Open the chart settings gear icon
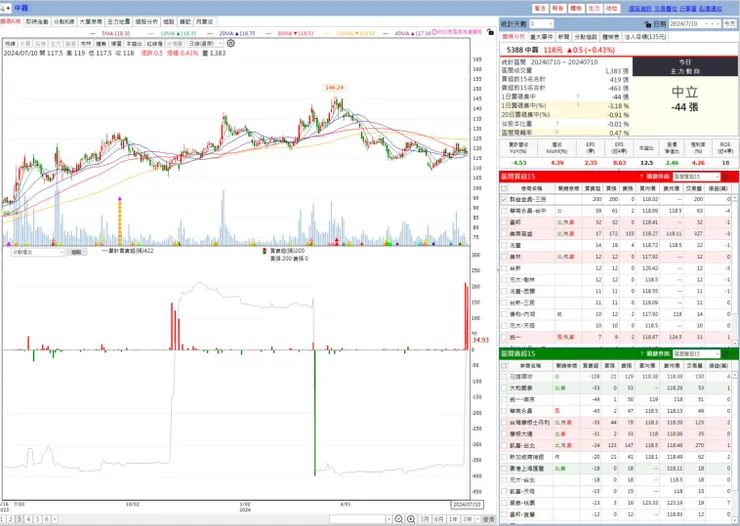The image size is (740, 526). tap(230, 43)
